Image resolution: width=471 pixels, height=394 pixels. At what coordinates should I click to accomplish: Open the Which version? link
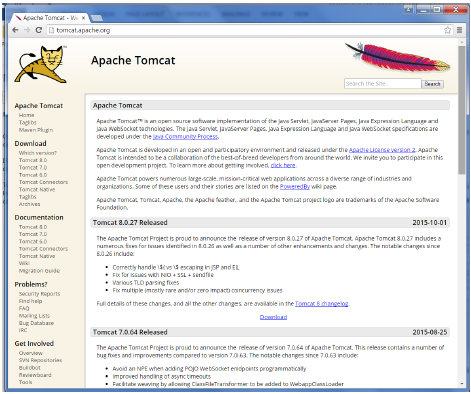pos(38,153)
